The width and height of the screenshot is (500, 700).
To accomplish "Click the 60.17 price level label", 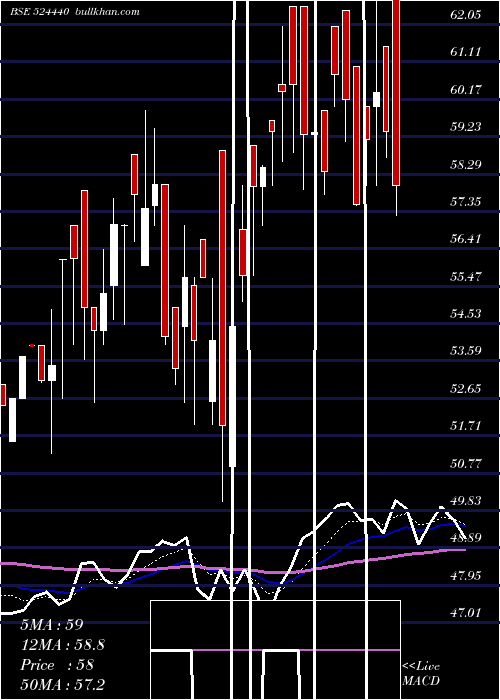I will 466,90.
